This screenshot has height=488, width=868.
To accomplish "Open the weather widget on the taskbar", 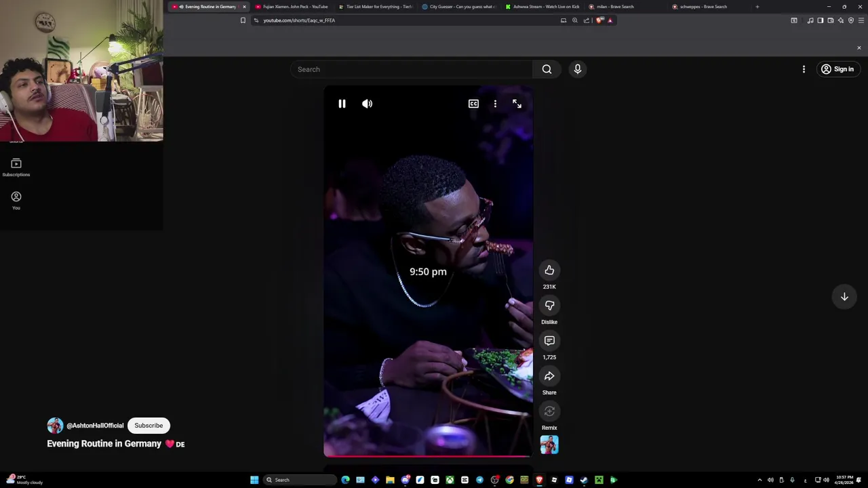I will [x=24, y=480].
